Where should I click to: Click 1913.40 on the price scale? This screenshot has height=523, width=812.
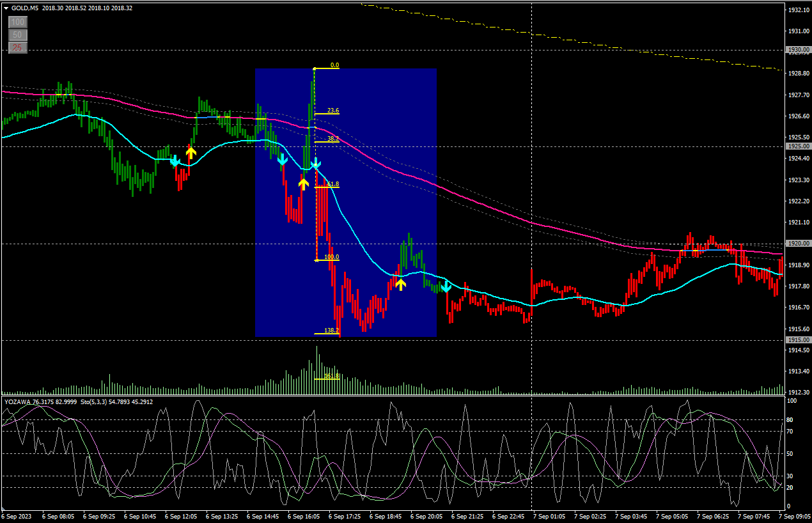click(x=799, y=371)
